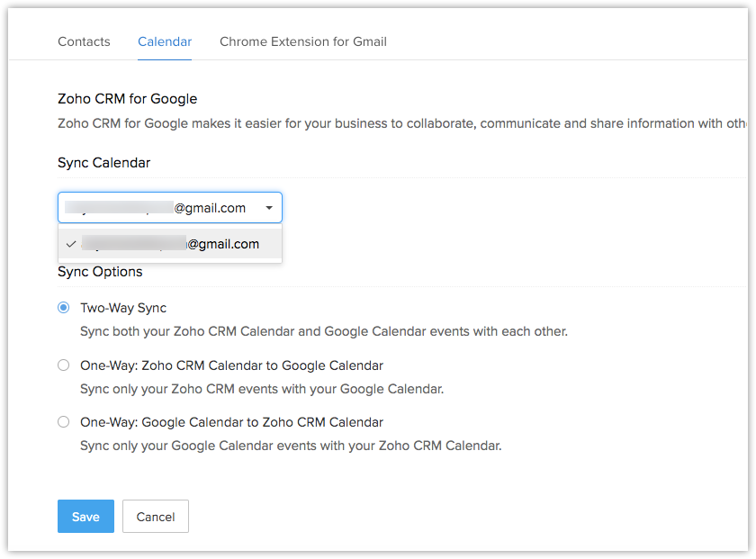This screenshot has width=756, height=559.
Task: Click the 'Sync only your Zoho CRM events' description
Action: tap(261, 389)
